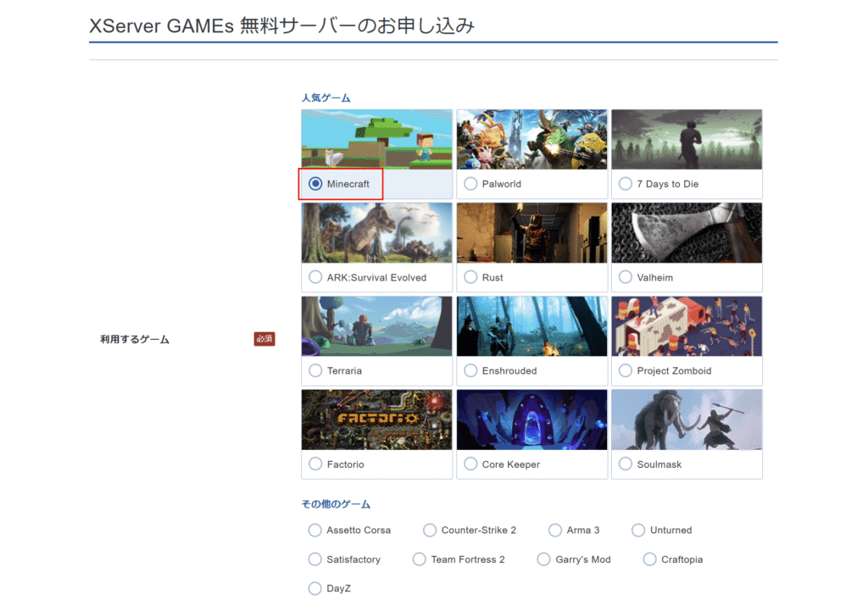Click the Minecraft game thumbnail image
Image resolution: width=868 pixels, height=611 pixels.
(x=377, y=140)
